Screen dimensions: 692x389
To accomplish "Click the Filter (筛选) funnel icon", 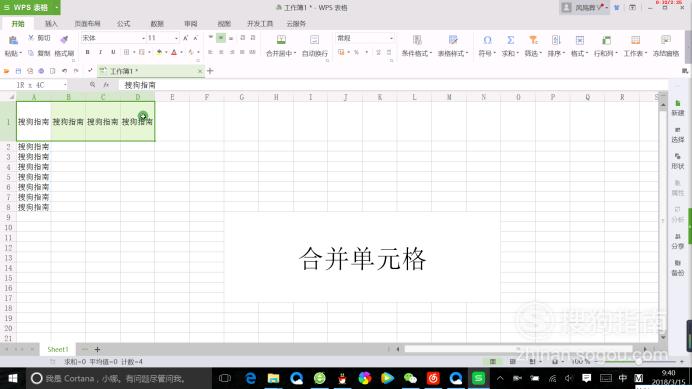I will (x=534, y=40).
